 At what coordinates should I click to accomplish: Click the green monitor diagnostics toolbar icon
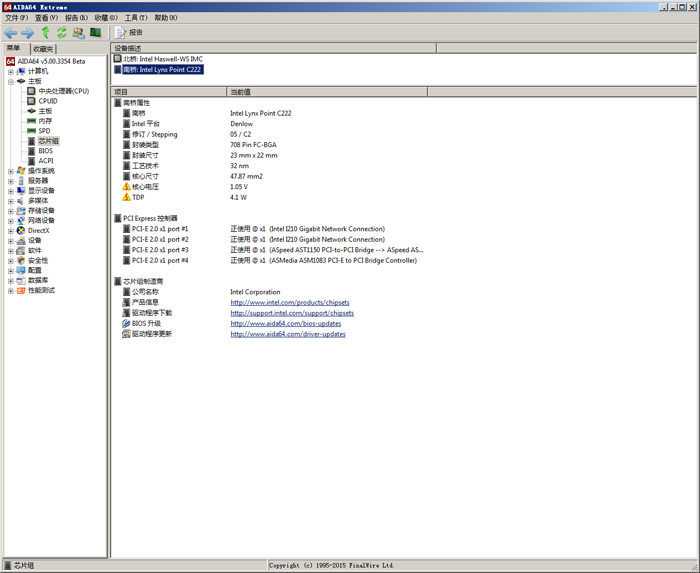click(x=96, y=33)
